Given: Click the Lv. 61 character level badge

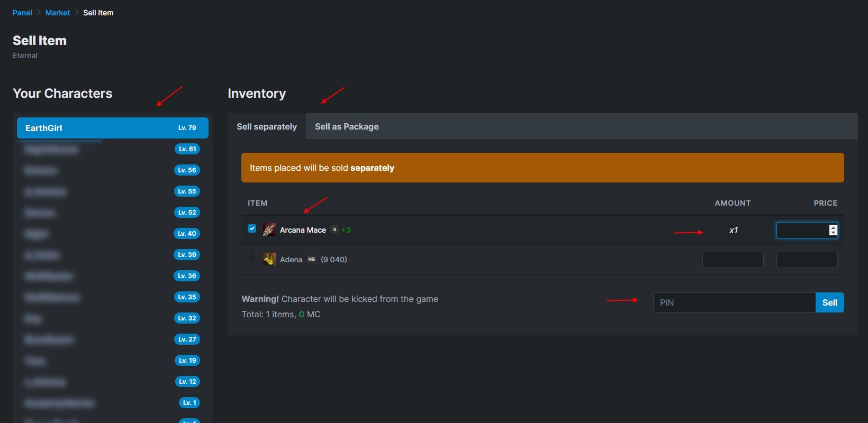Looking at the screenshot, I should [187, 149].
